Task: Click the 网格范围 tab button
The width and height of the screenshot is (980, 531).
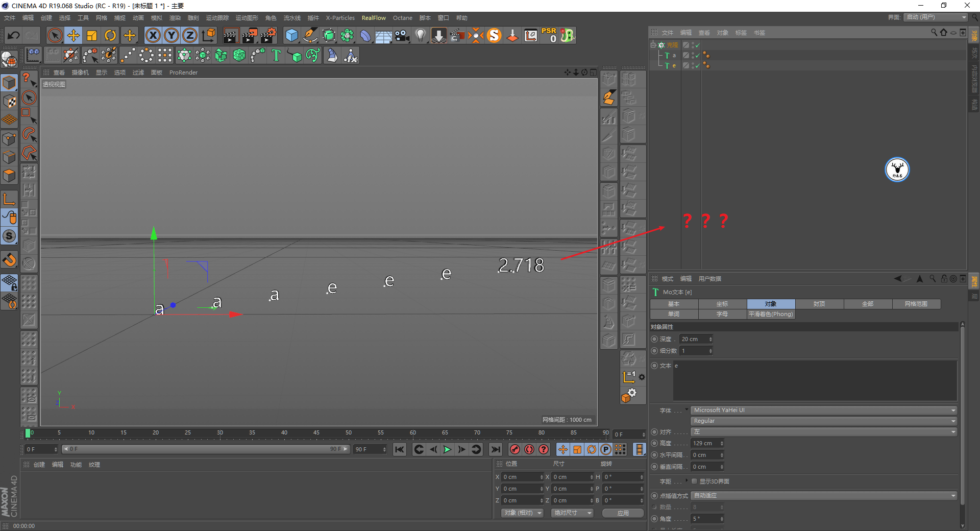Action: pos(916,304)
